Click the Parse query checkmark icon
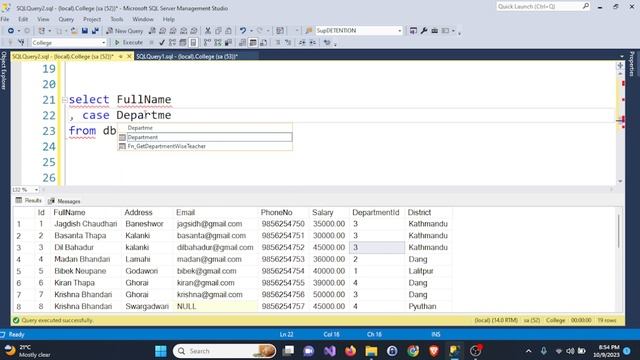Viewport: 640px width, 360px height. [x=162, y=42]
